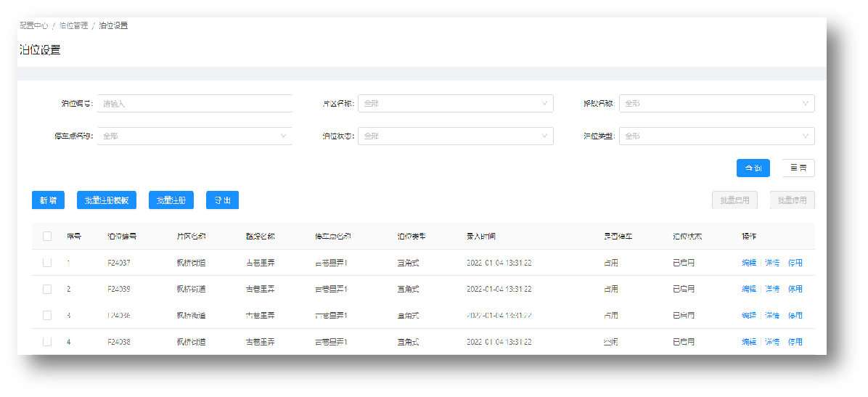Click the 泊位编号 text input field
Screen dimensions: 868x397
(x=195, y=104)
